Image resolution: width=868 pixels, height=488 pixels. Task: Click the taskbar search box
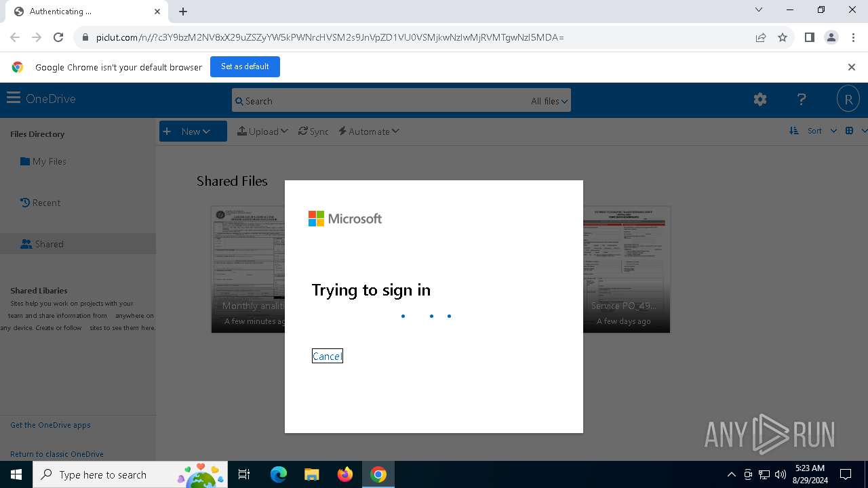pyautogui.click(x=130, y=474)
